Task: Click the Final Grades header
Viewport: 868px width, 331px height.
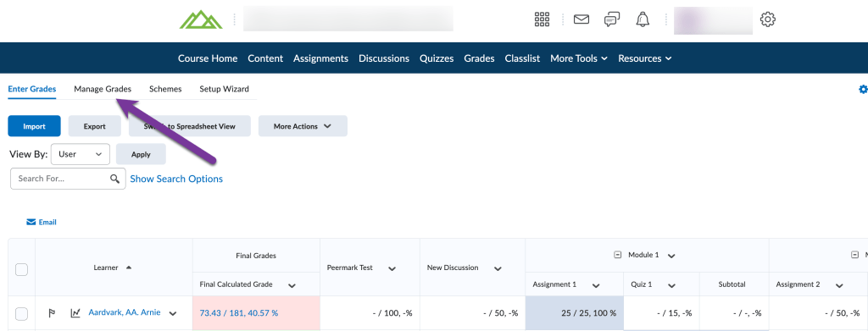Action: 256,256
